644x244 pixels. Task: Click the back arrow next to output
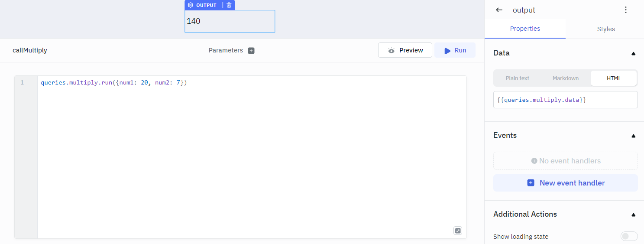pos(499,10)
